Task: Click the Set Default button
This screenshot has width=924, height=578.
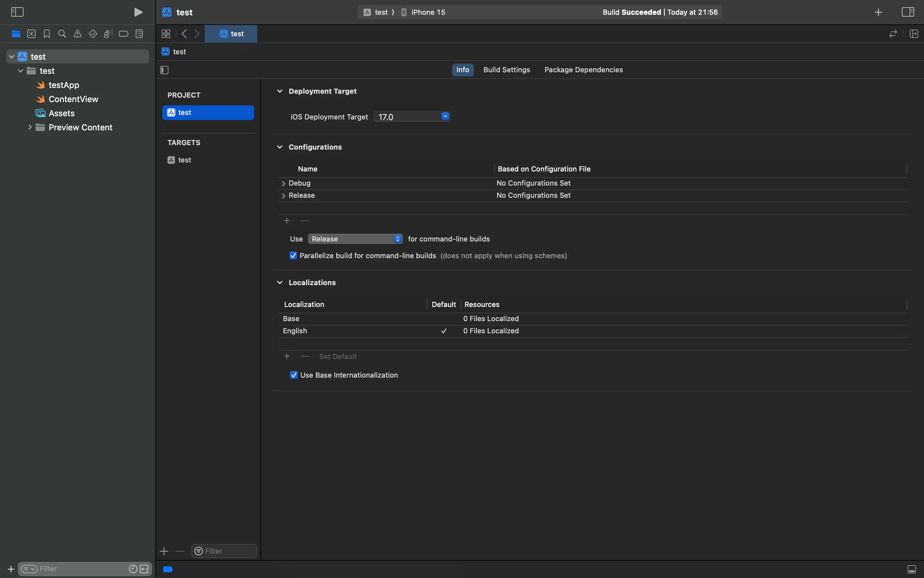Action: point(338,356)
